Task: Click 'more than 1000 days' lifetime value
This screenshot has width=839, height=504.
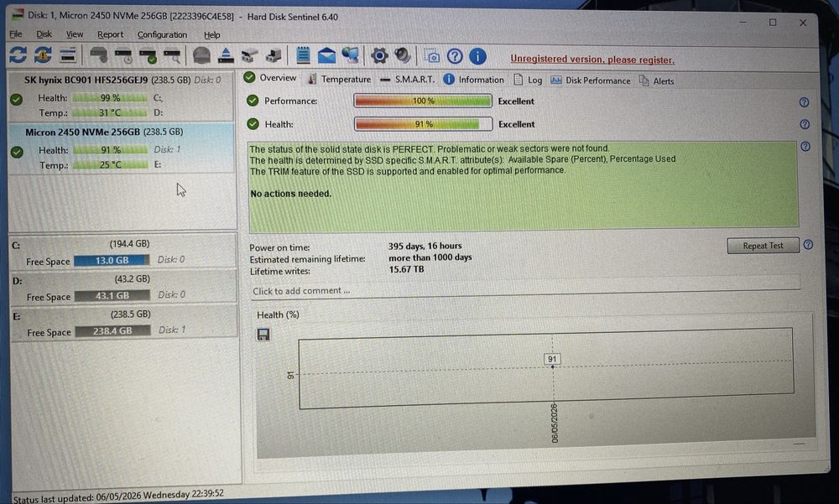Action: 430,257
